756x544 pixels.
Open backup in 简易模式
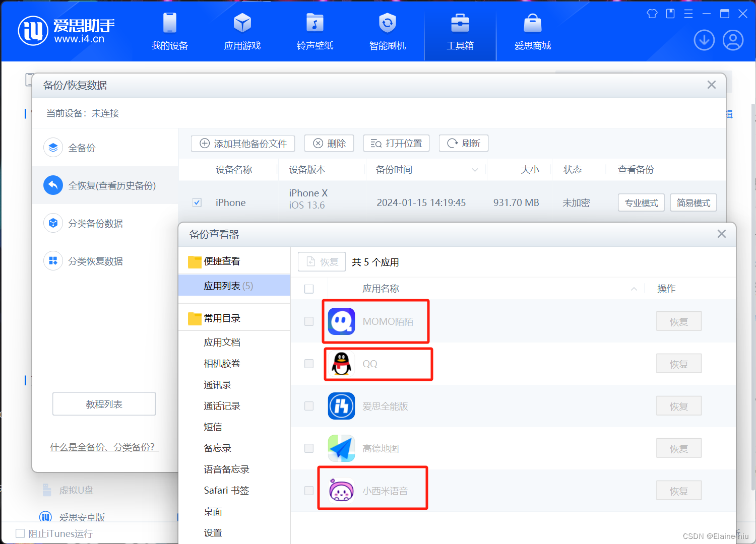click(694, 202)
